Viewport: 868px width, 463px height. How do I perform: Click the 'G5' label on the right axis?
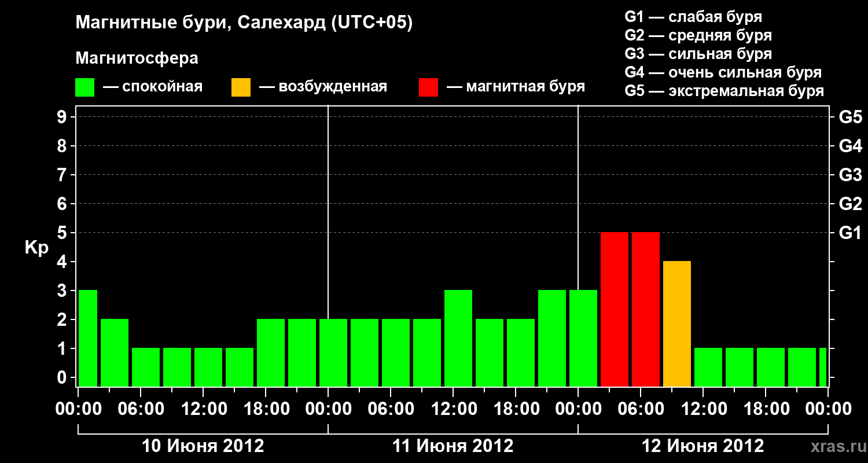[x=851, y=117]
